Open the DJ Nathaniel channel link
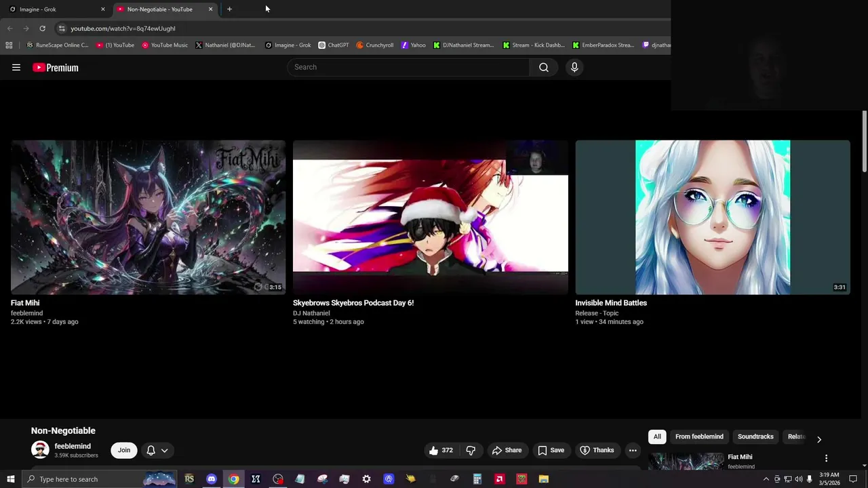 point(311,313)
